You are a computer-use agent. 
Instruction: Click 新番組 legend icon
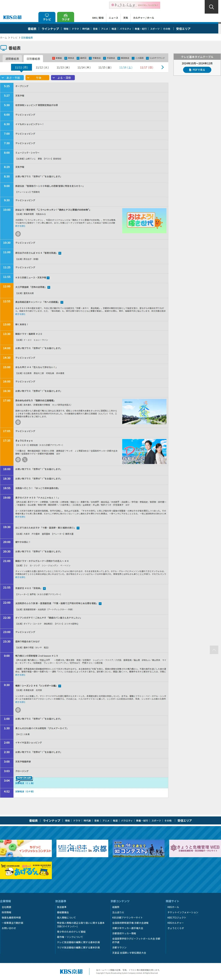point(53,58)
